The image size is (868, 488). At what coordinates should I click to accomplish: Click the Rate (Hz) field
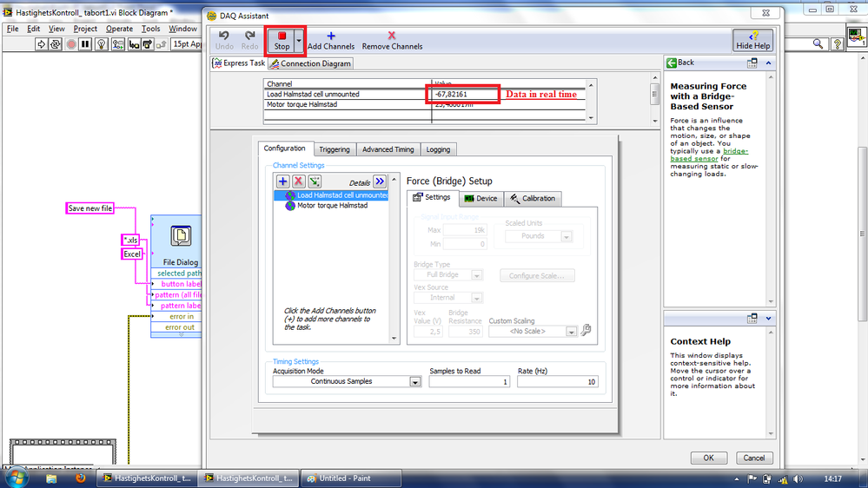coord(558,382)
